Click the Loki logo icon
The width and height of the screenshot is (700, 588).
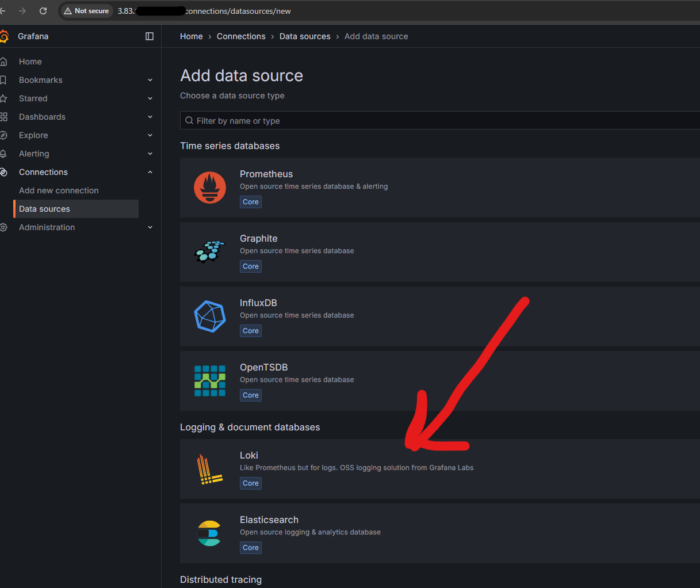click(210, 469)
